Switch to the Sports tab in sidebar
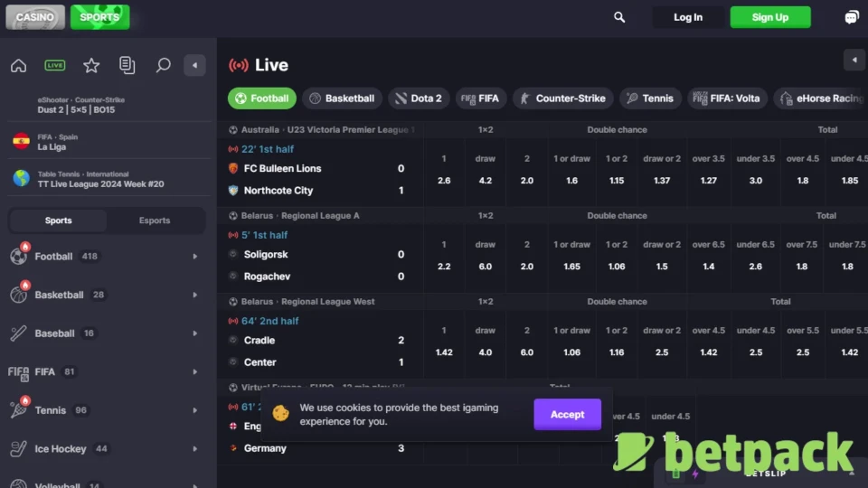 [x=58, y=221]
